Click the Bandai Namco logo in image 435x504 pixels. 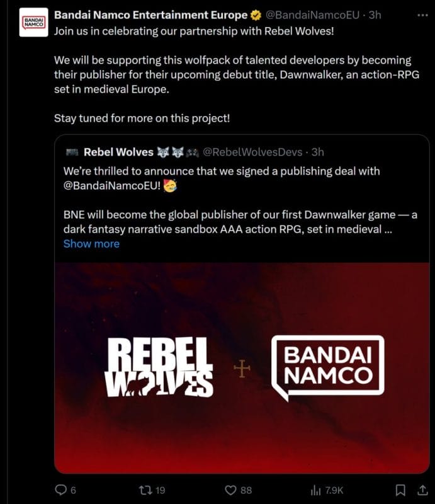tap(327, 369)
